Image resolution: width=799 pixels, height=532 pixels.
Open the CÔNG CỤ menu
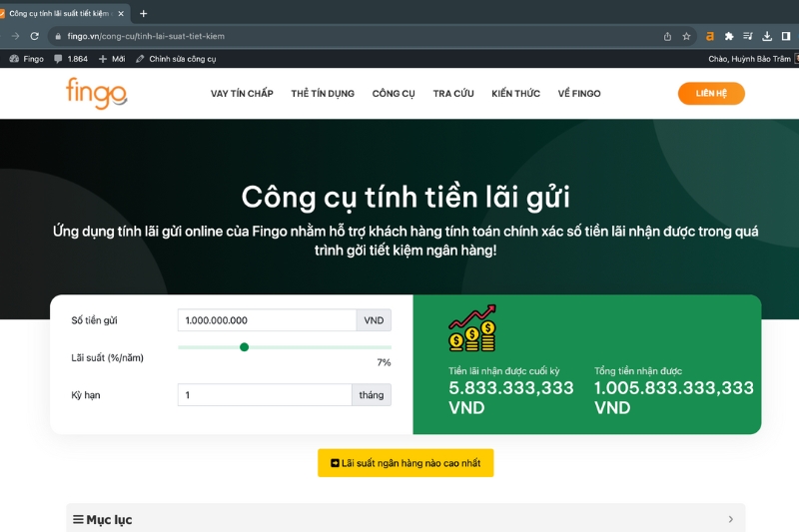pos(394,94)
